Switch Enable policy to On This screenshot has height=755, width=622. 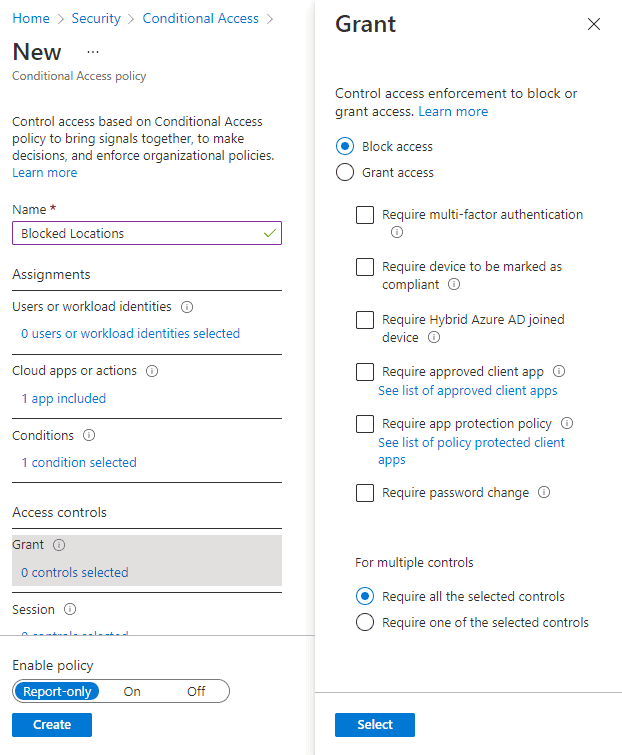132,691
